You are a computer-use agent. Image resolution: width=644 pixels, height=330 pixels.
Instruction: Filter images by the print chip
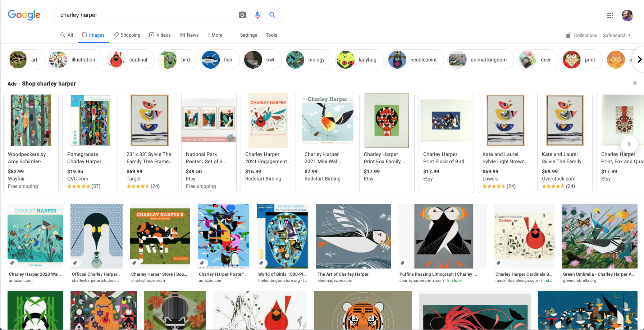582,60
